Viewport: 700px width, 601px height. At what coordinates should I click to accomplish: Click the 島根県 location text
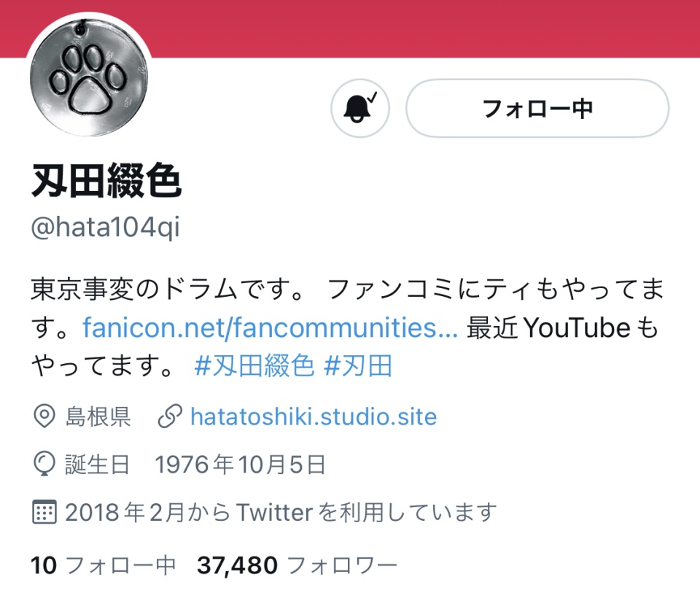point(98,417)
